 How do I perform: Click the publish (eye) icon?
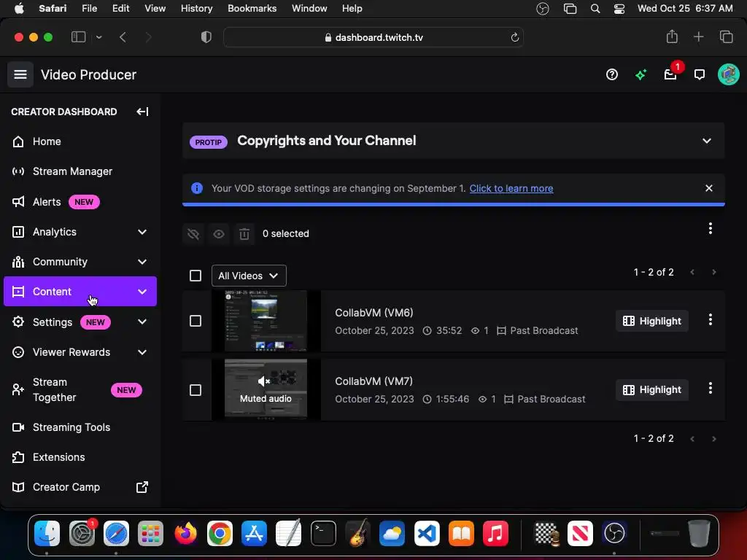tap(219, 234)
